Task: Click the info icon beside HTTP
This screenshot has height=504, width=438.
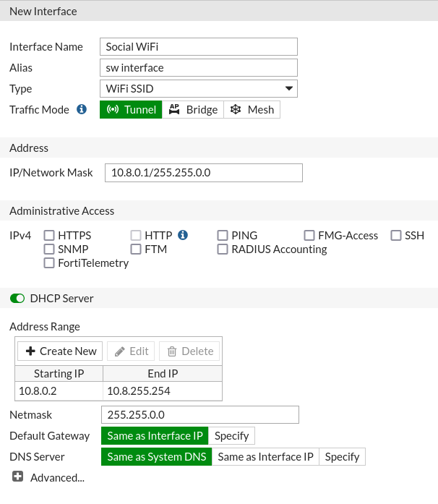Action: pyautogui.click(x=183, y=235)
